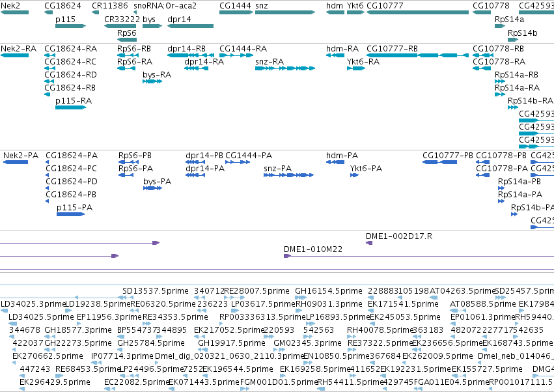The height and width of the screenshot is (392, 554).
Task: Select the GH22273.5prime EST label
Action: [x=78, y=343]
